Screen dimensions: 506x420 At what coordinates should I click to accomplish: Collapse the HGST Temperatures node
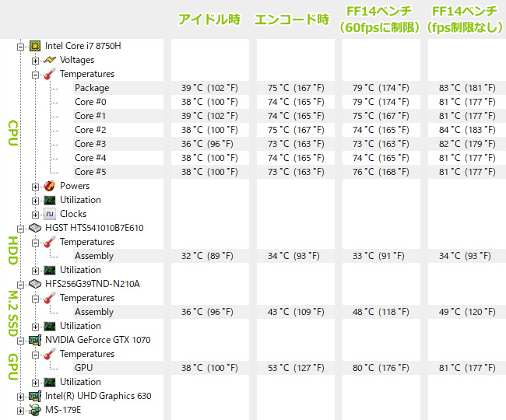coord(35,243)
